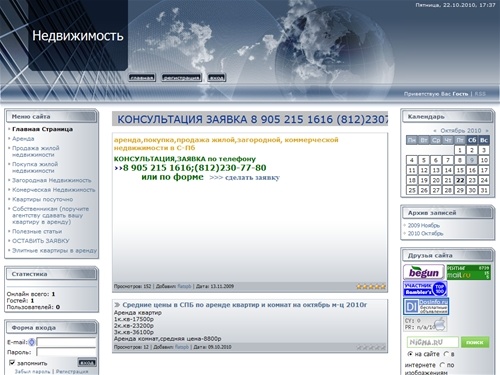Select the в интернете search radio
This screenshot has height=375, width=500.
(446, 354)
